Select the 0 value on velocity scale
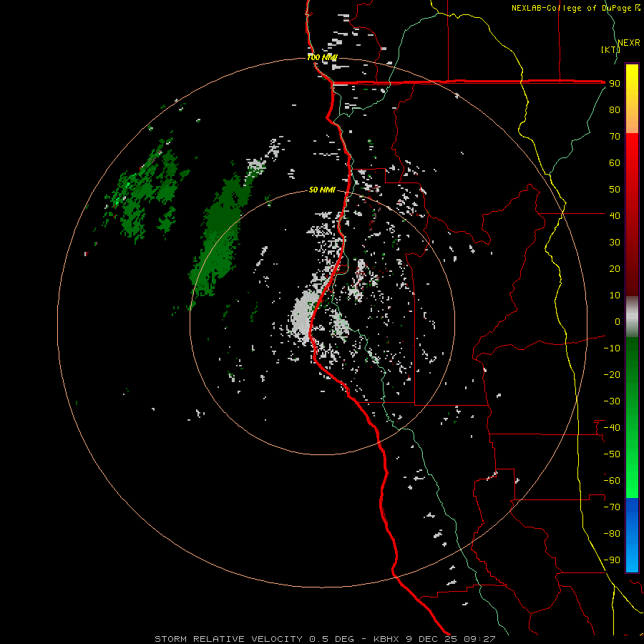Image resolution: width=644 pixels, height=644 pixels. [618, 321]
